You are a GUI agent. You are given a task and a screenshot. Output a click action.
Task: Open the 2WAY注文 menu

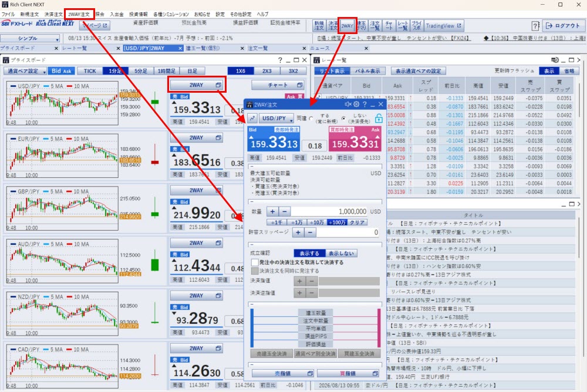coord(79,14)
